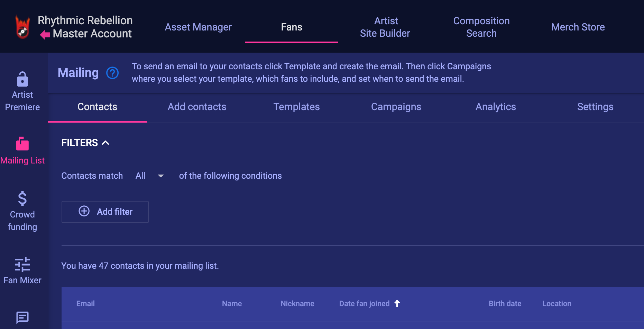The width and height of the screenshot is (644, 329).
Task: Collapse the FILTERS section chevron
Action: coord(105,143)
